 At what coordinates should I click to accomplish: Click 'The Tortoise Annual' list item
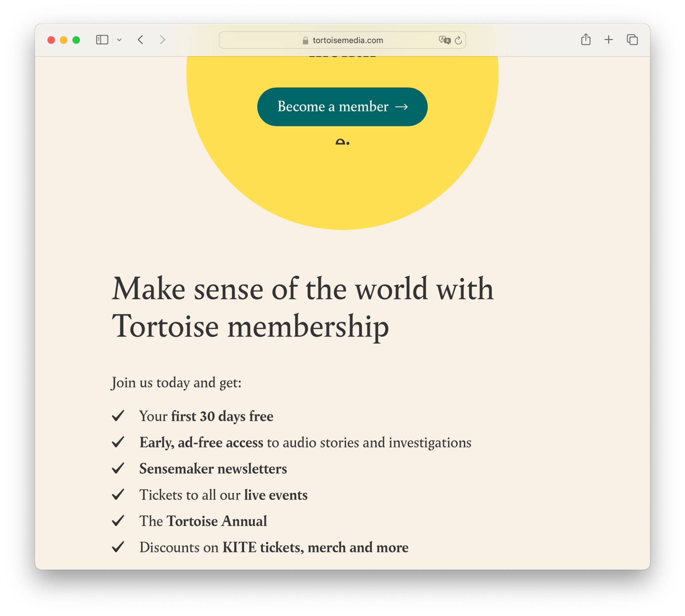pyautogui.click(x=203, y=521)
